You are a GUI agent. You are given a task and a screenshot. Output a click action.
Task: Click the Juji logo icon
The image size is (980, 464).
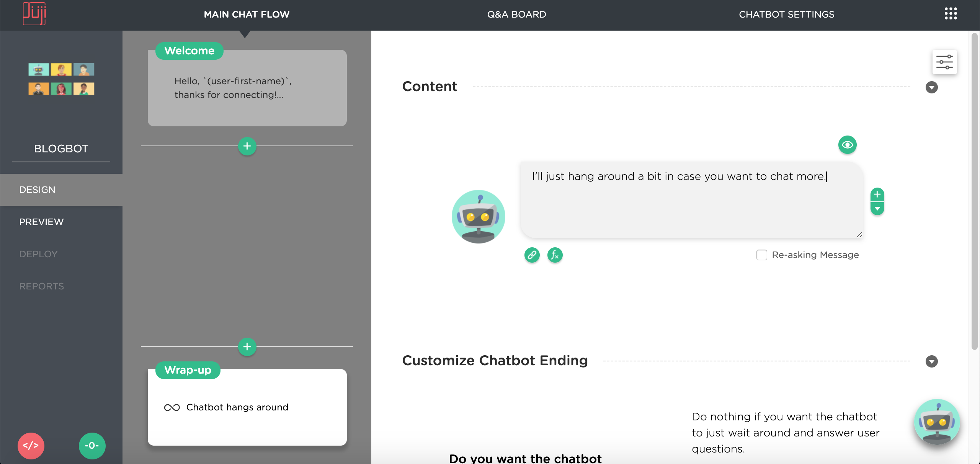coord(34,14)
